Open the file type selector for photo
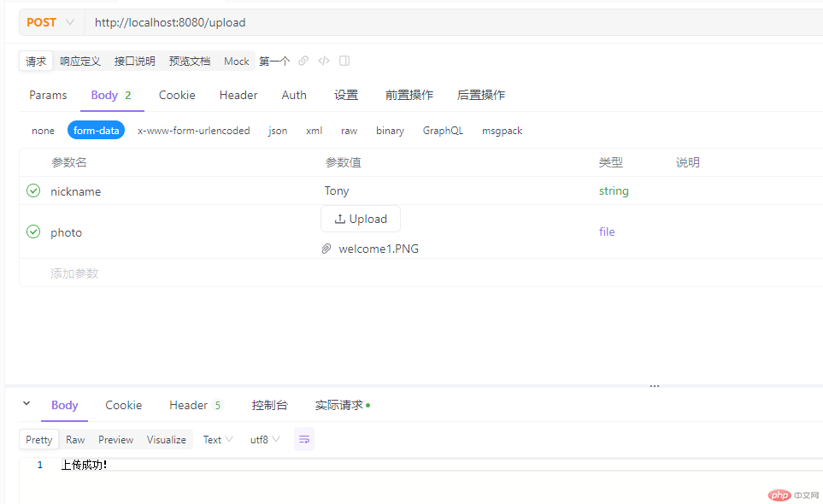The height and width of the screenshot is (504, 823). tap(607, 231)
